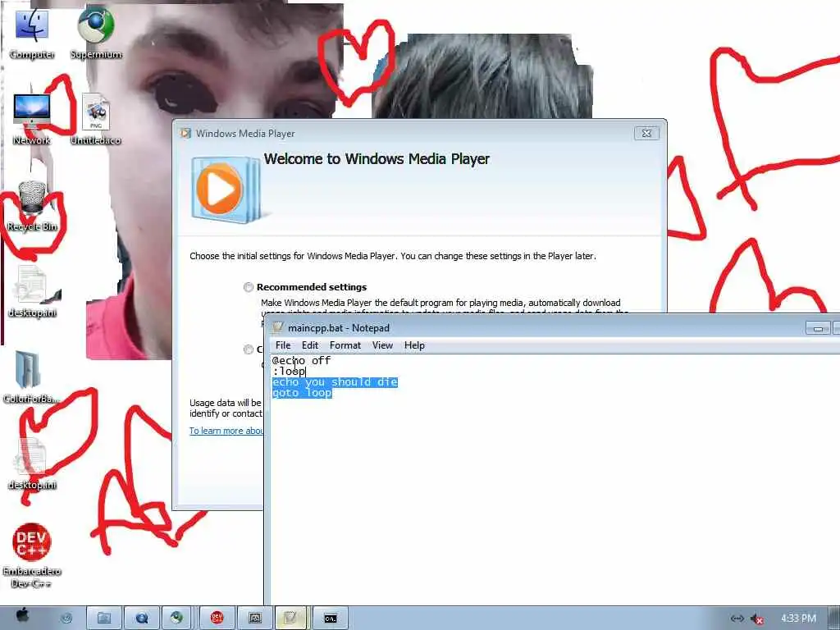840x630 pixels.
Task: Click the blue Q taskbar button
Action: (x=142, y=619)
